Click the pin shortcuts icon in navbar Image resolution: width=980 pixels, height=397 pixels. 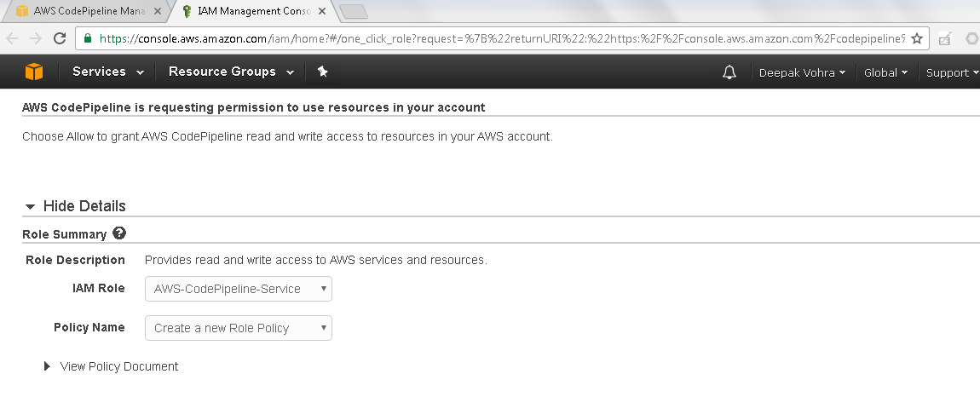(322, 72)
